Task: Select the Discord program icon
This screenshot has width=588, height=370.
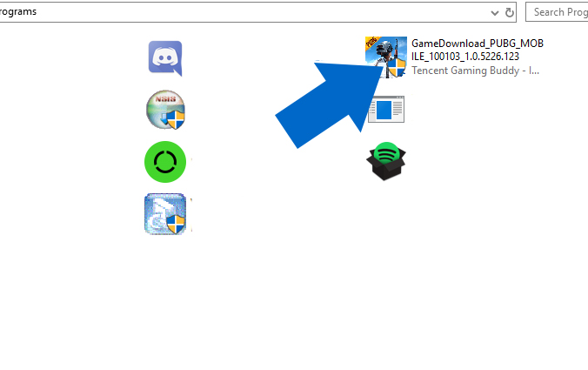Action: coord(165,58)
